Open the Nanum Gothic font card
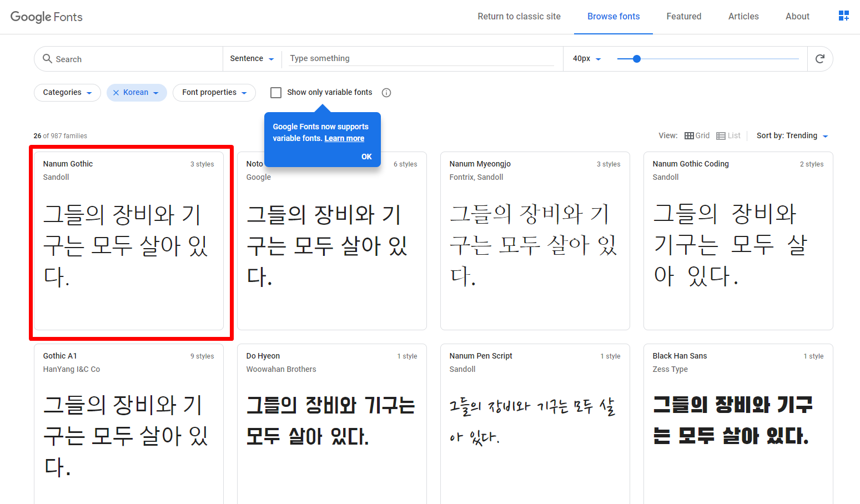The width and height of the screenshot is (860, 504). click(129, 241)
